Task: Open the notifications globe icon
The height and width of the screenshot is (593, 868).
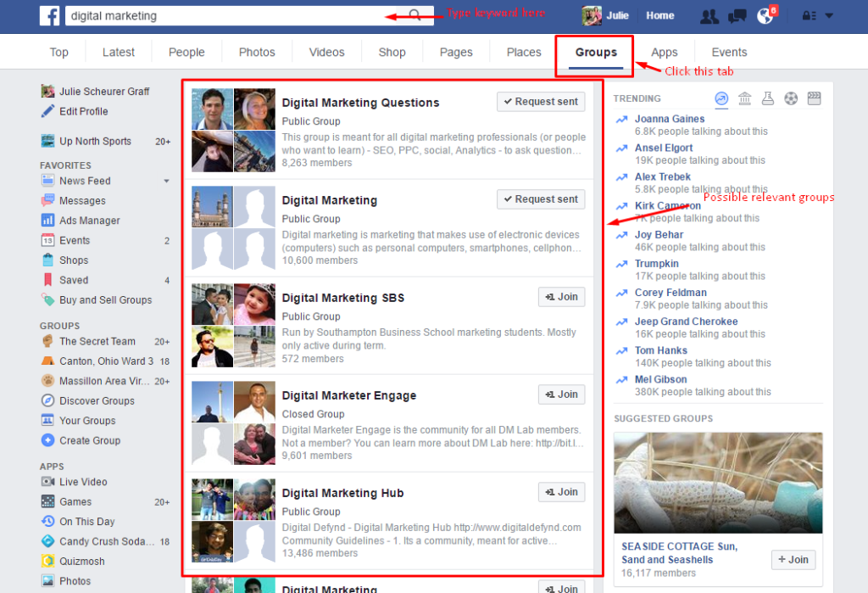Action: [765, 16]
